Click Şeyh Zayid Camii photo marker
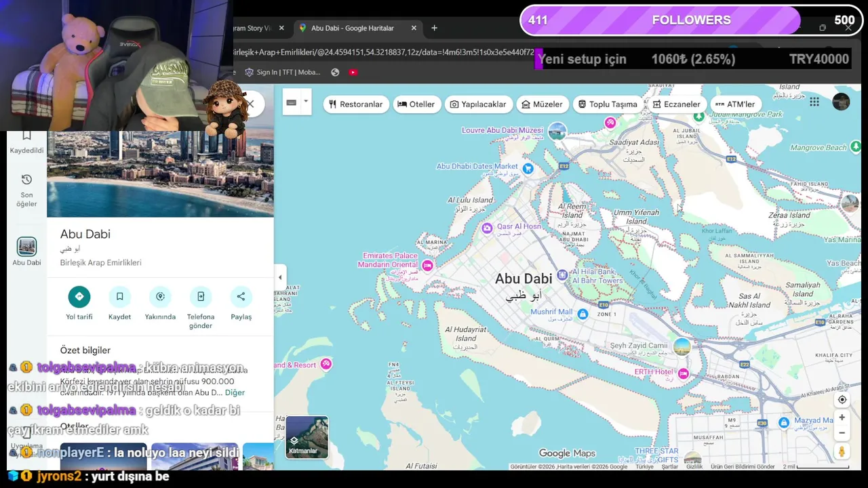 (682, 347)
